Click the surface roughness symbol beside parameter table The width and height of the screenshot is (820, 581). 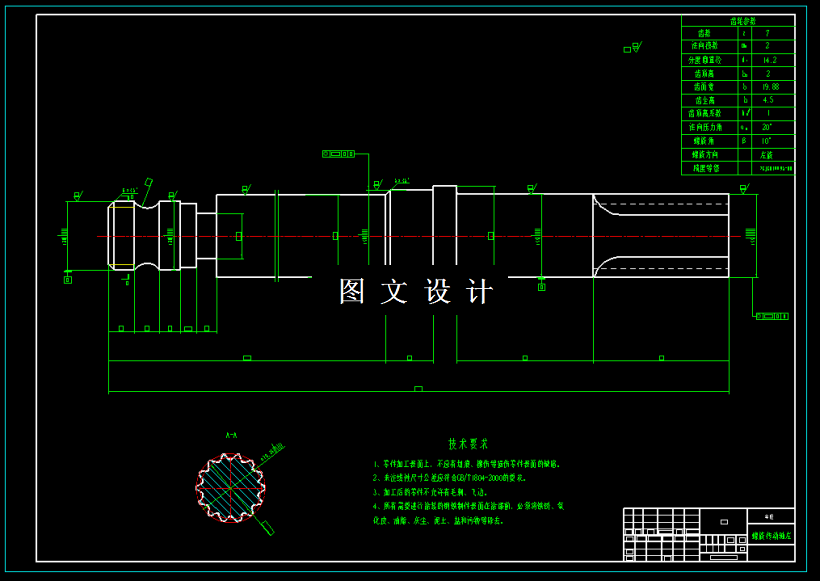[x=632, y=48]
